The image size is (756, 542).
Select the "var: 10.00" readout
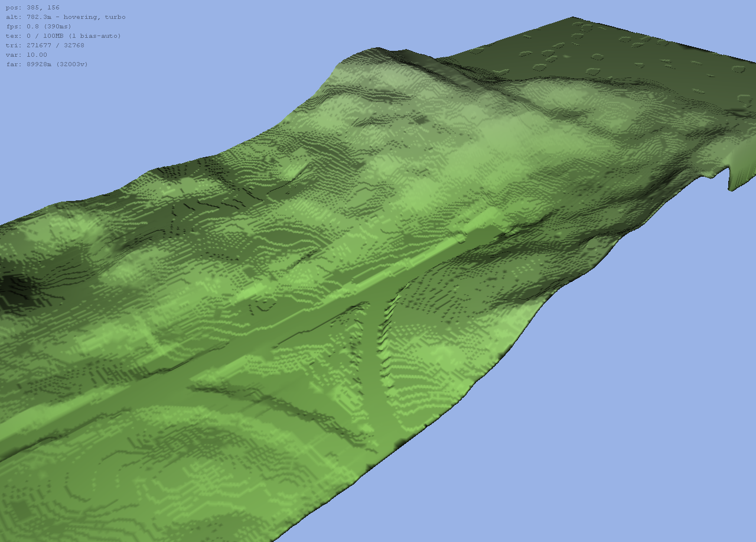point(27,55)
